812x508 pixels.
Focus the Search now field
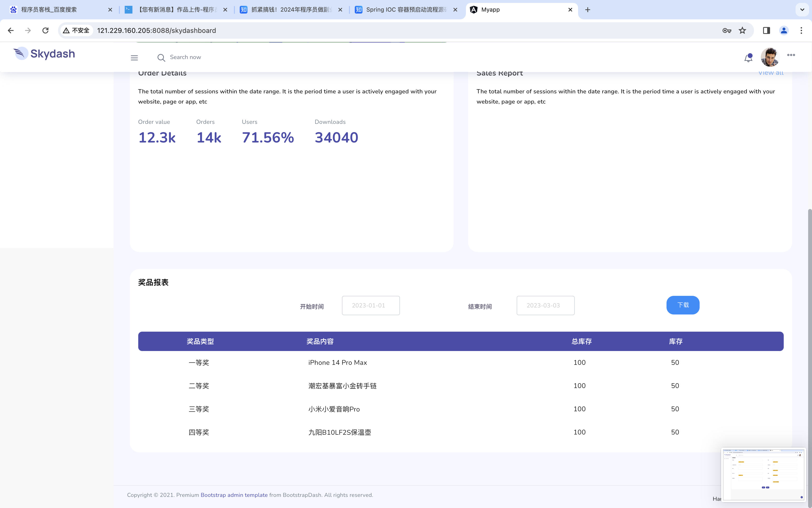tap(186, 57)
